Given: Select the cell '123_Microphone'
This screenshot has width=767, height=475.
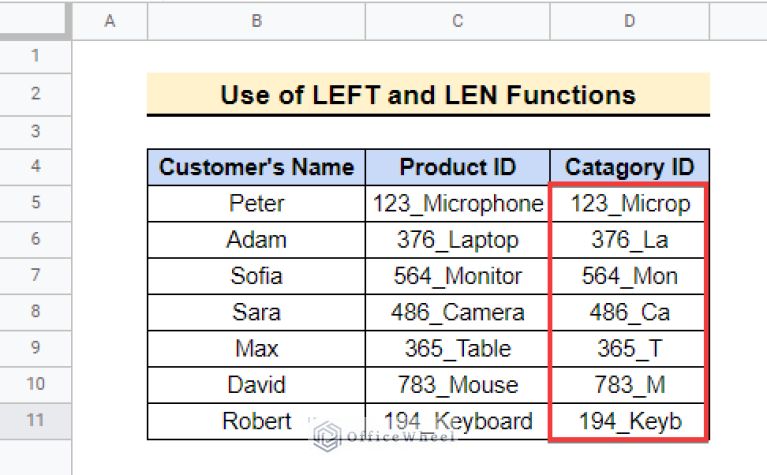Looking at the screenshot, I should coord(457,204).
